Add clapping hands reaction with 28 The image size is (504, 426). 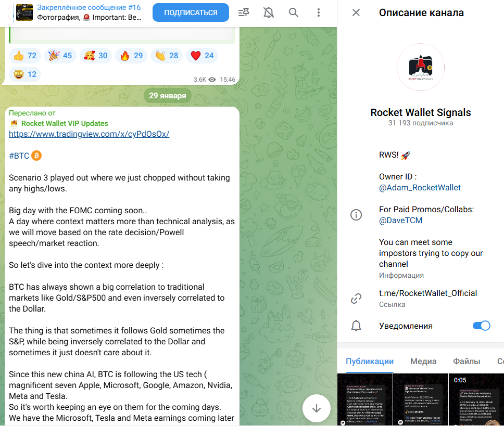click(167, 56)
